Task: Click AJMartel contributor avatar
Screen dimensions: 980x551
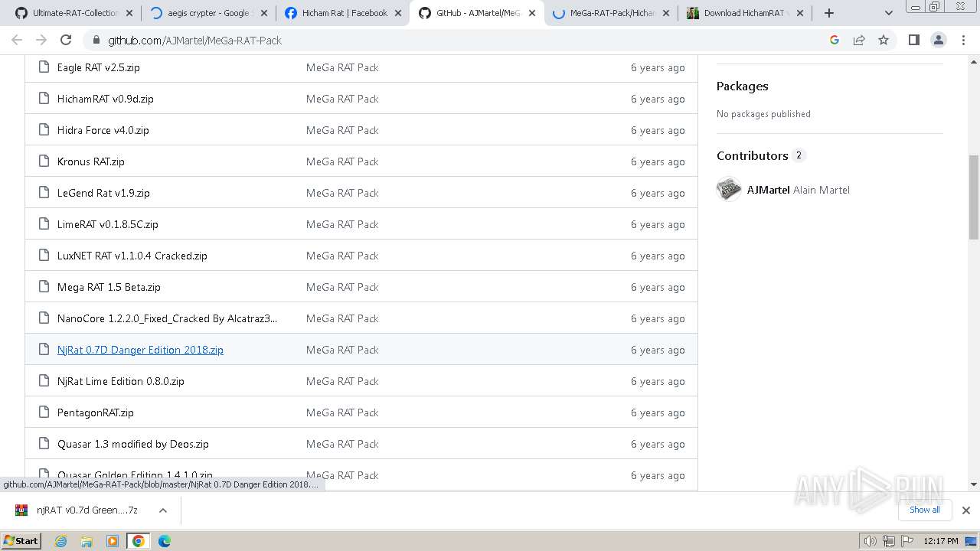Action: 729,189
